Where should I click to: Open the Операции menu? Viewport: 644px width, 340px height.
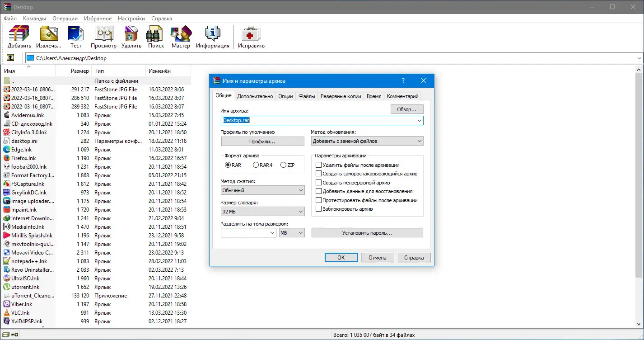(64, 18)
